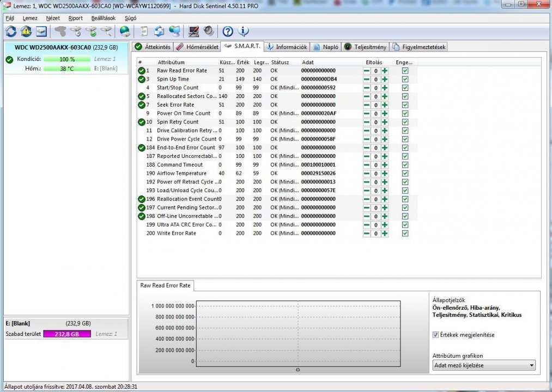Click the minus offset button for Airflow Temperature
Viewport: 552px width, 392px height.
click(x=367, y=174)
